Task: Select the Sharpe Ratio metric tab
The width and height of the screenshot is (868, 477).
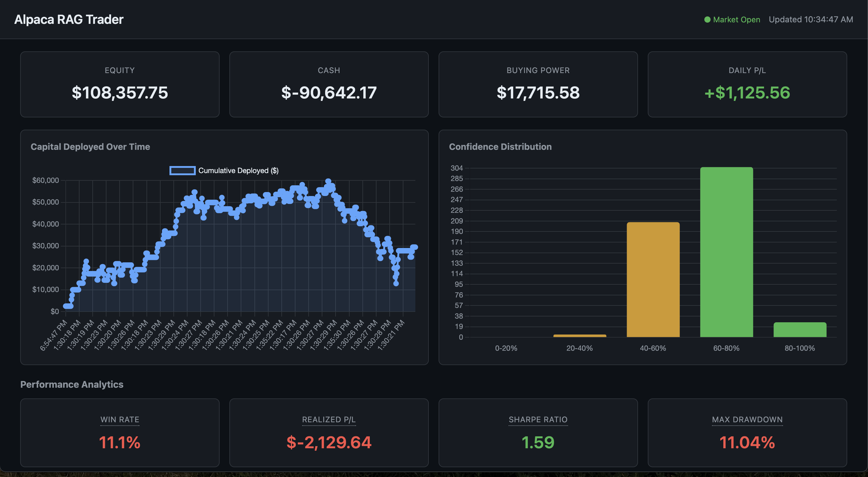Action: (x=538, y=420)
